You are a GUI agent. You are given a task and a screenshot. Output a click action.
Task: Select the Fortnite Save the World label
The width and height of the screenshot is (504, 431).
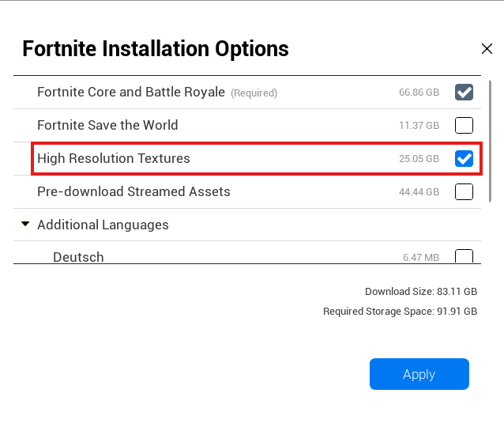coord(107,125)
